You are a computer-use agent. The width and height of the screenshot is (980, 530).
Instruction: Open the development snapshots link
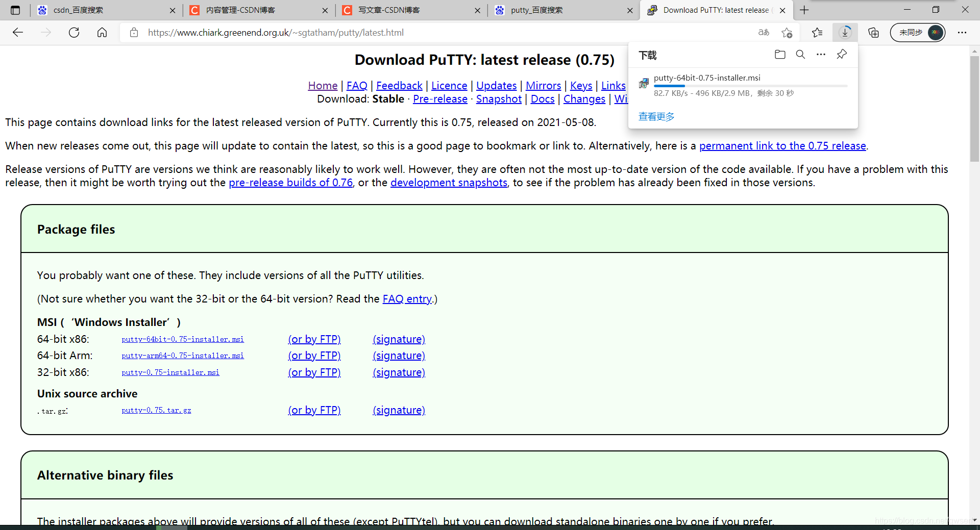coord(449,183)
